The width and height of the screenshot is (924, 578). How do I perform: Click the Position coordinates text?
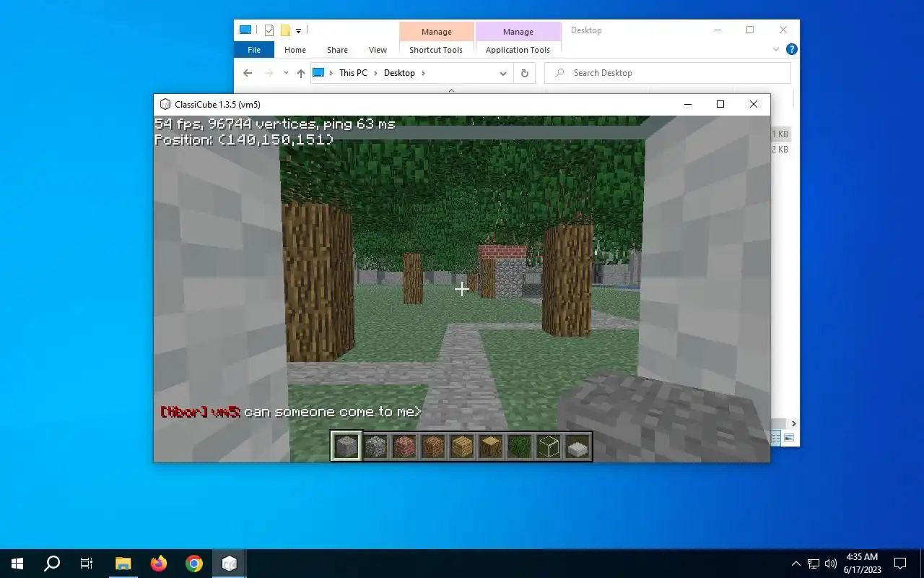click(244, 140)
